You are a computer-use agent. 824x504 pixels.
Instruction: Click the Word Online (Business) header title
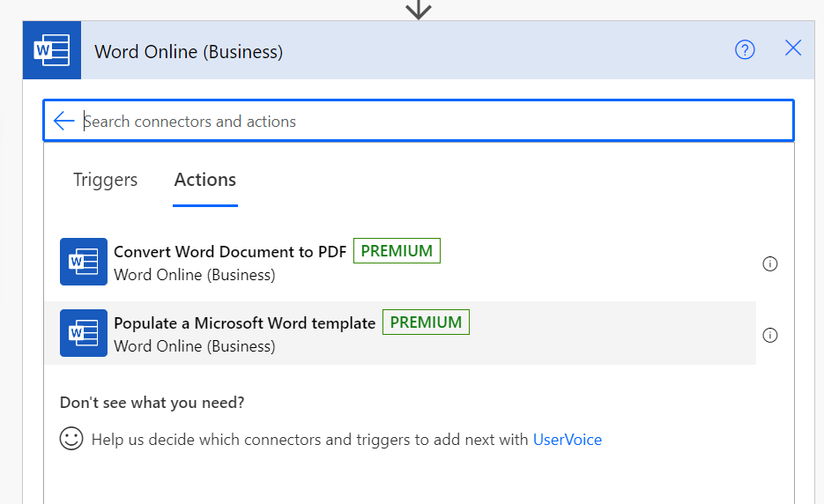coord(189,52)
